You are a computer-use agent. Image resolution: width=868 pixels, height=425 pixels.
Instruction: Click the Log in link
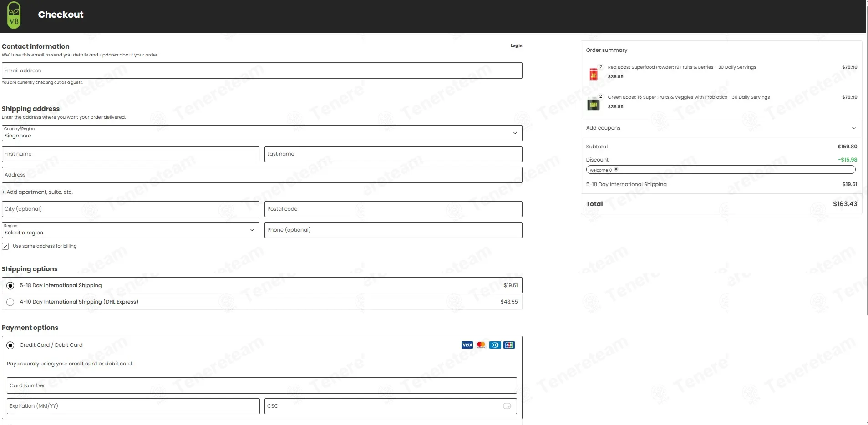pyautogui.click(x=516, y=46)
